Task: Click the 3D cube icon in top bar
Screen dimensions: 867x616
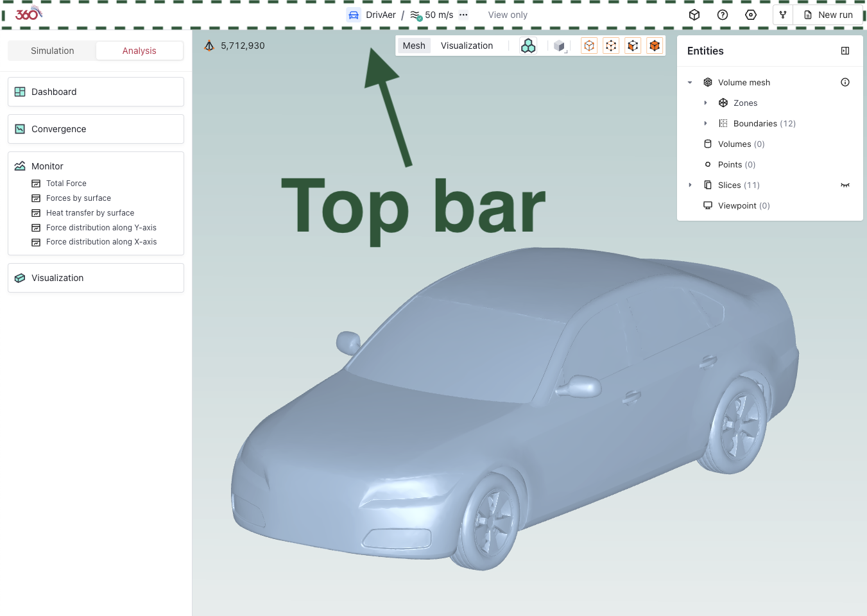Action: (694, 14)
